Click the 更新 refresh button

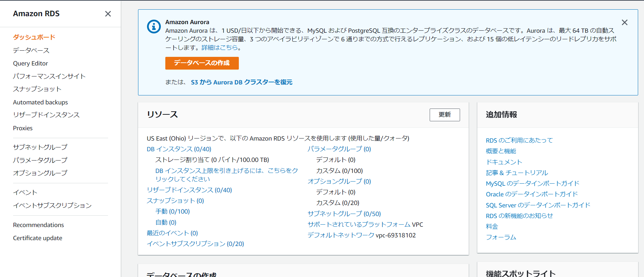pyautogui.click(x=445, y=115)
